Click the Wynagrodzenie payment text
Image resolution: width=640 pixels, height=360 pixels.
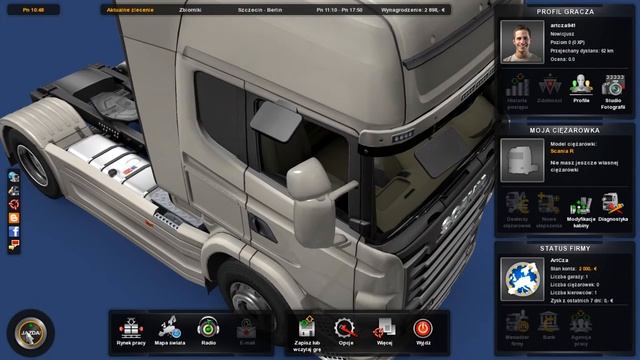coord(413,10)
